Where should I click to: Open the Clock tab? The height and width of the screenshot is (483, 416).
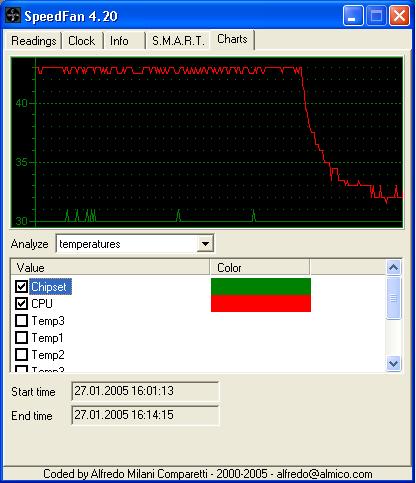[x=82, y=41]
